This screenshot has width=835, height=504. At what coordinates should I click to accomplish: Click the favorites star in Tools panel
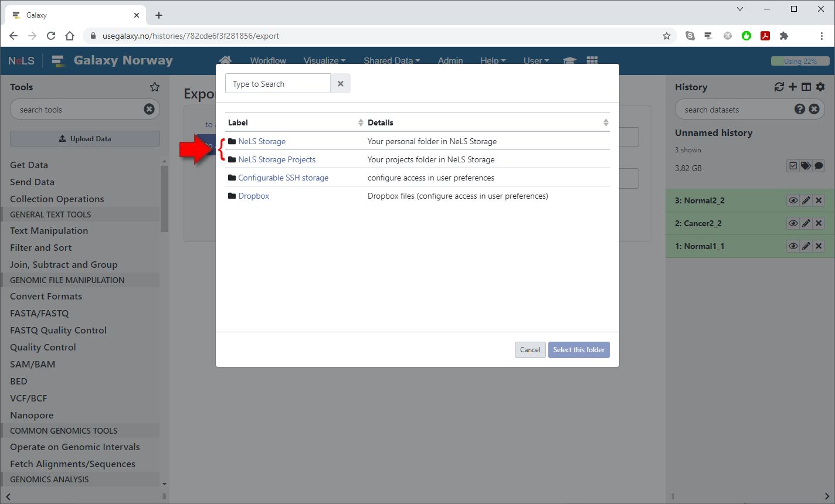(155, 87)
